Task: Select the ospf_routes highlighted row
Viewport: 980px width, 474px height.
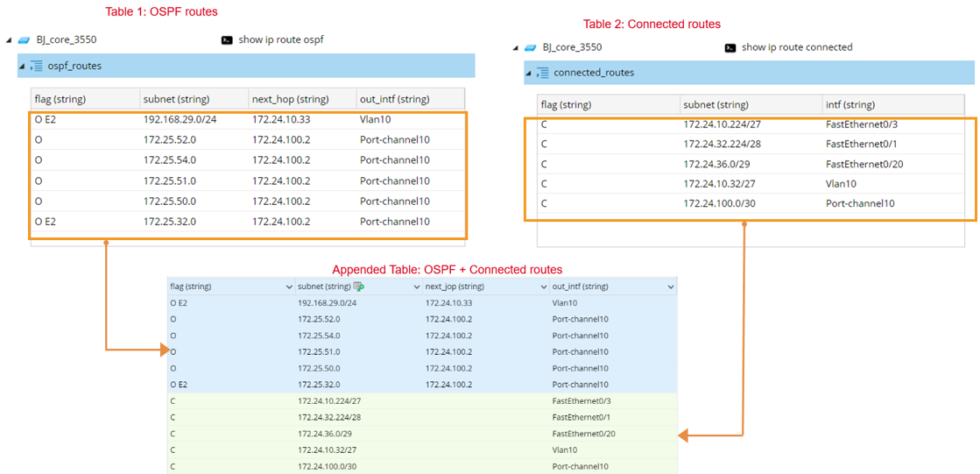Action: click(245, 66)
